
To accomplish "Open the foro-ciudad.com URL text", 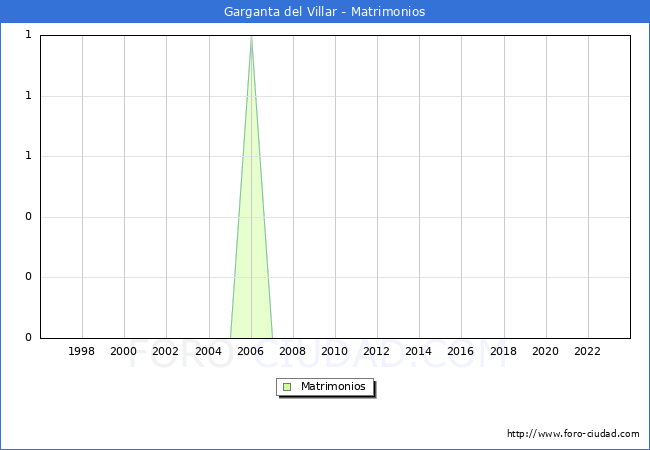I will click(573, 434).
